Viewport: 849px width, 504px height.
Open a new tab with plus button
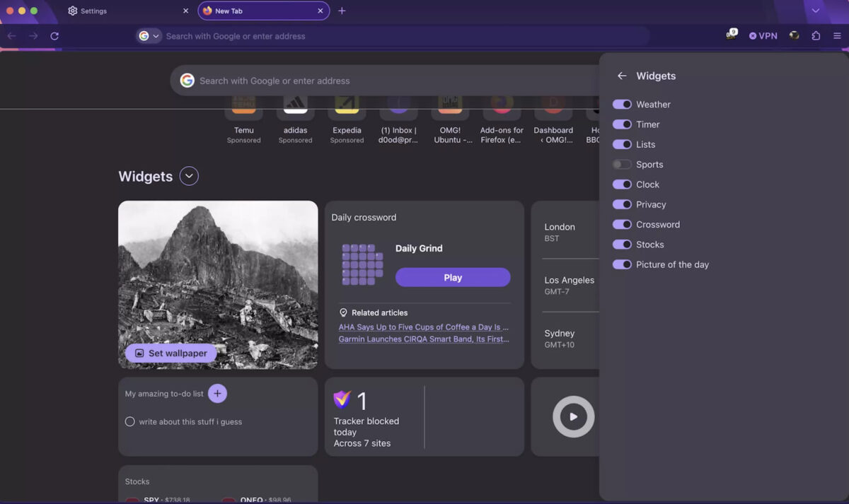coord(342,11)
